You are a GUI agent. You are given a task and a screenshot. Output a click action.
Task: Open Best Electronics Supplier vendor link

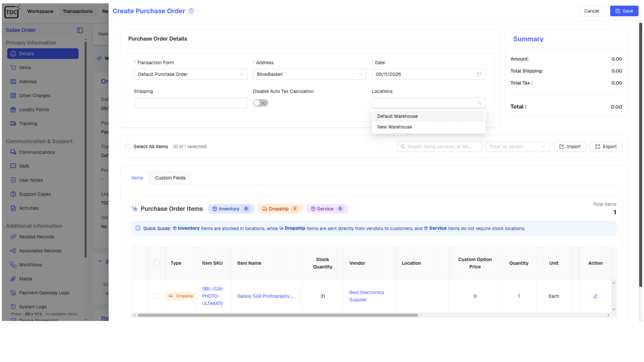click(x=366, y=296)
